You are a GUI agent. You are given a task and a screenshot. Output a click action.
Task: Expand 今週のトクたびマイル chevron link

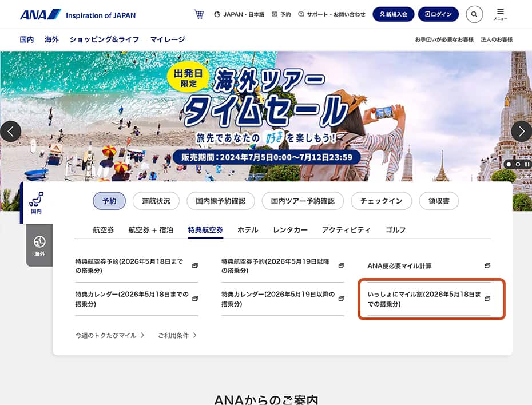tap(110, 335)
